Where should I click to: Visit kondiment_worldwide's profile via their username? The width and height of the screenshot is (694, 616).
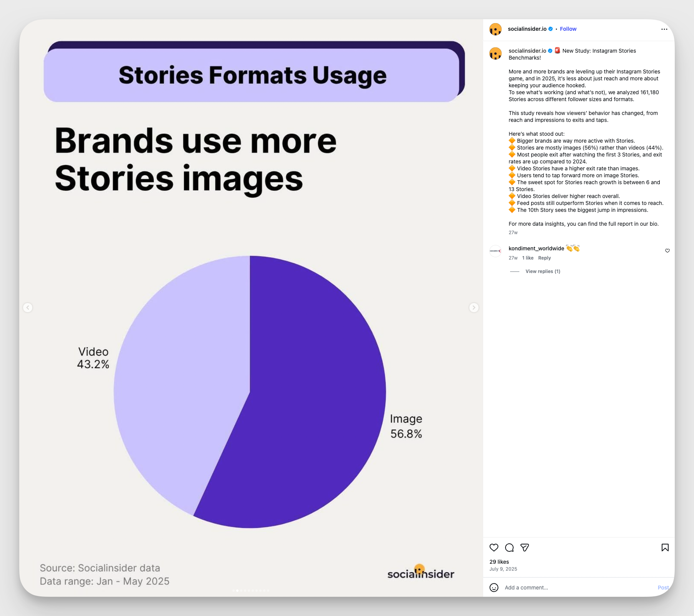[x=536, y=248]
